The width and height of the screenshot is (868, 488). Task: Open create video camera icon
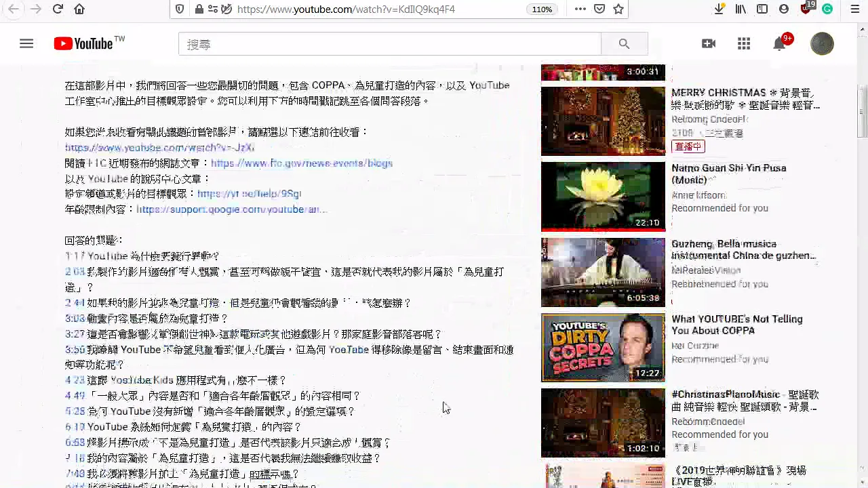(x=709, y=44)
